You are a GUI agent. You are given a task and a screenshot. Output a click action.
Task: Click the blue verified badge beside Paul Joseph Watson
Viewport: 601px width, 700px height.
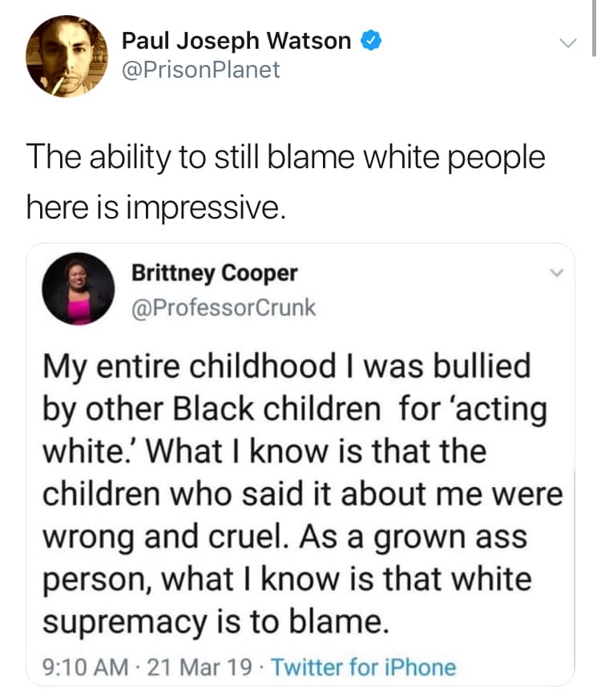369,40
